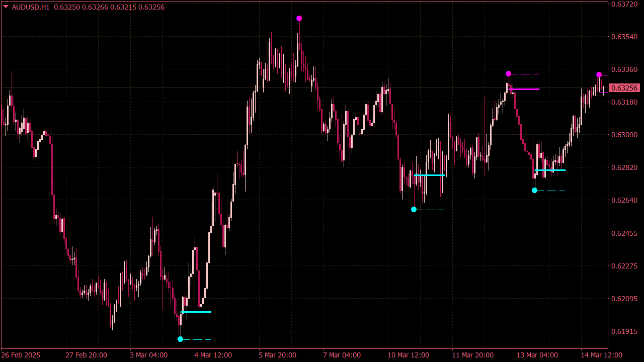Click the magenta dot at the chart's highest peak

(x=299, y=19)
